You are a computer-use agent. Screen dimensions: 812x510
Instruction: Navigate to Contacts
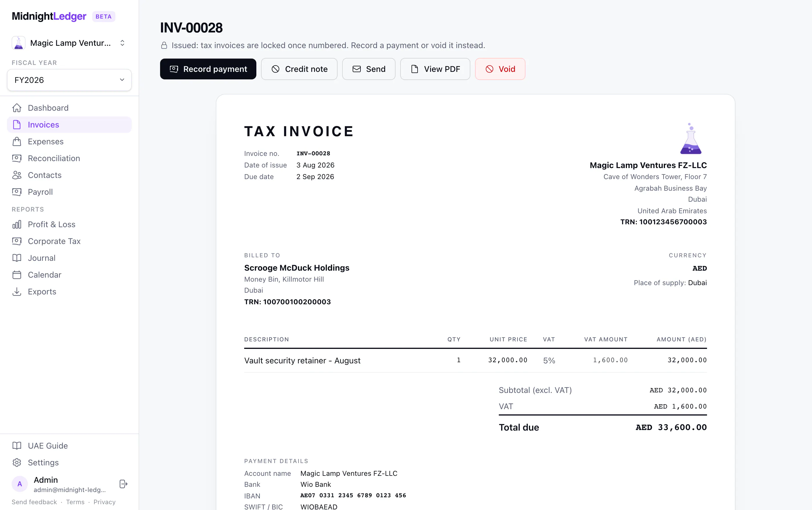coord(69,175)
